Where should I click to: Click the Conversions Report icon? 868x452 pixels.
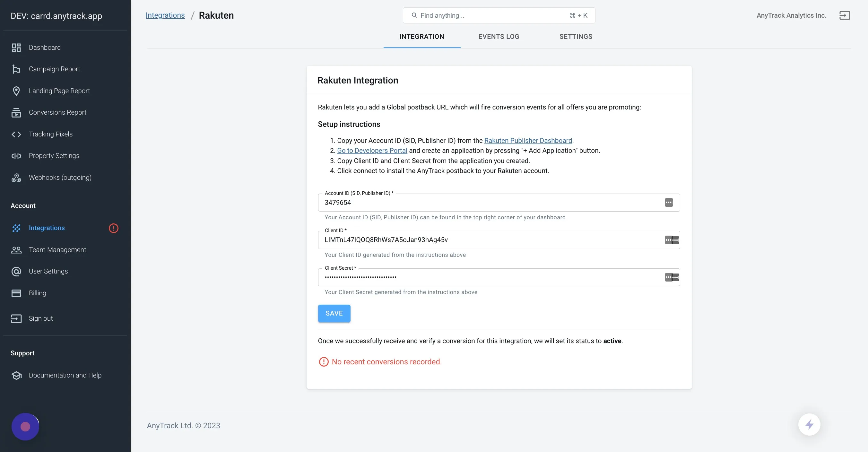pyautogui.click(x=16, y=113)
